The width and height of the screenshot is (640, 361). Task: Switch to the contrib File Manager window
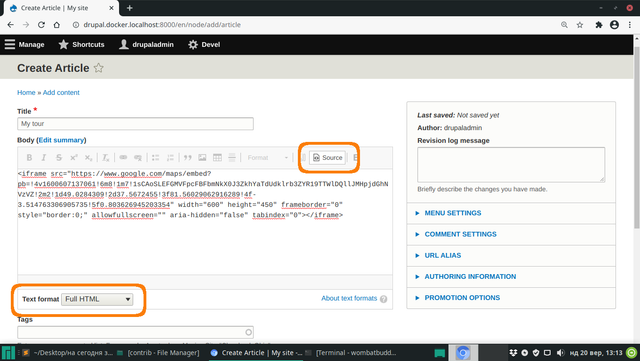pos(158,353)
